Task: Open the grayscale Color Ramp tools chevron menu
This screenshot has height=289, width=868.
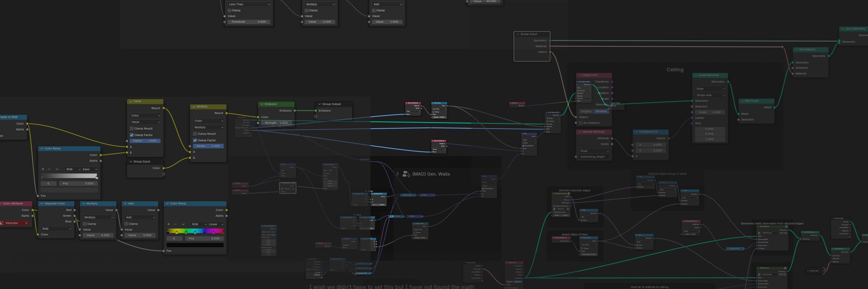Action: 57,169
